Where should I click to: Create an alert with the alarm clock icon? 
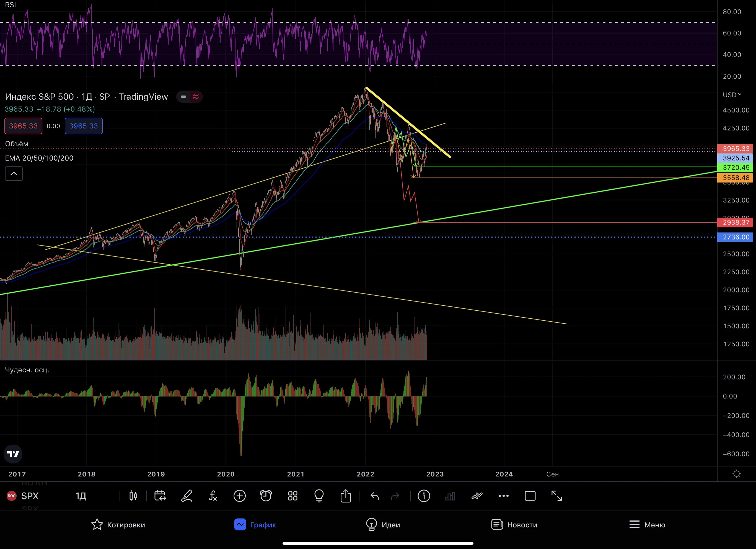point(266,496)
